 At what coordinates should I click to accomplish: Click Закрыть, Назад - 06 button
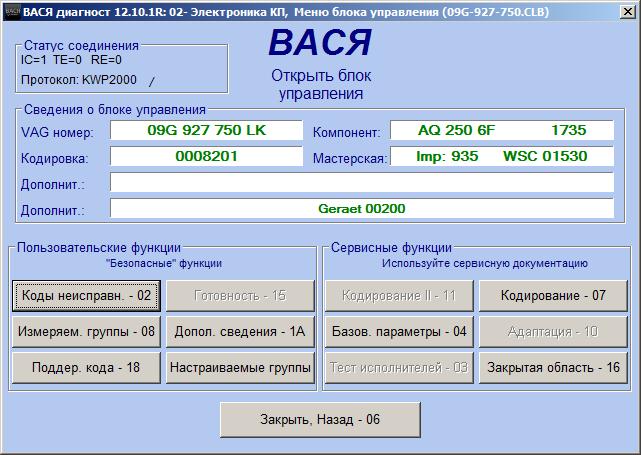tap(320, 419)
